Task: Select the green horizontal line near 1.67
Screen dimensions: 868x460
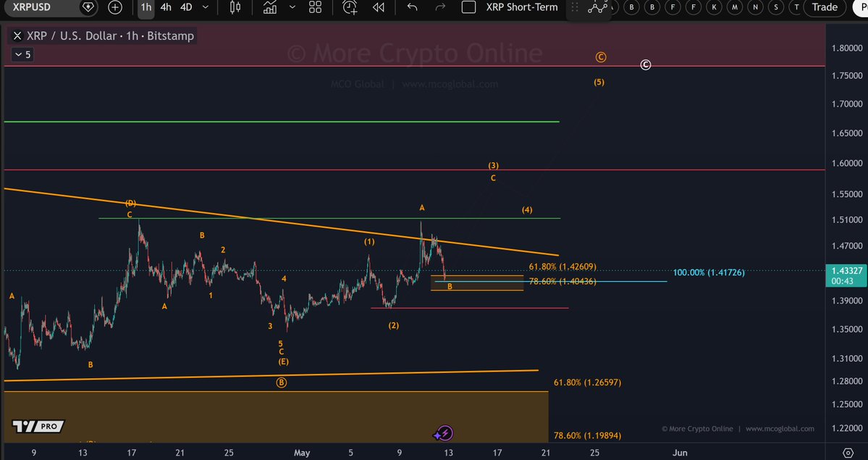Action: [x=281, y=122]
